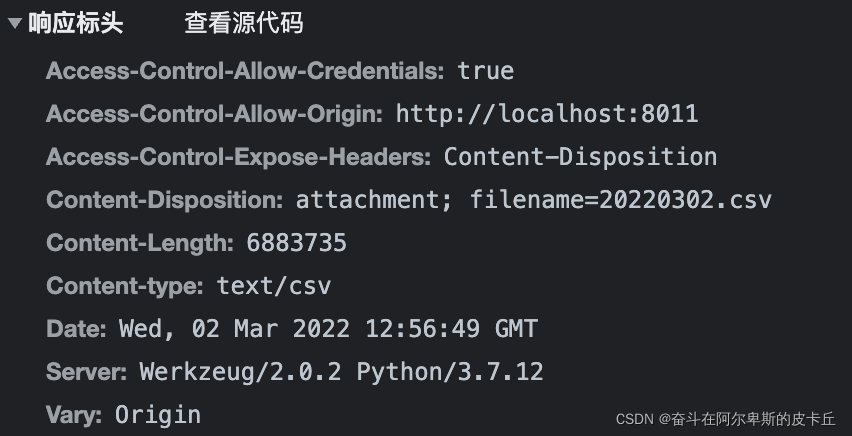Screen dimensions: 852x436
Task: Click the Vary header's Origin value
Action: point(158,415)
